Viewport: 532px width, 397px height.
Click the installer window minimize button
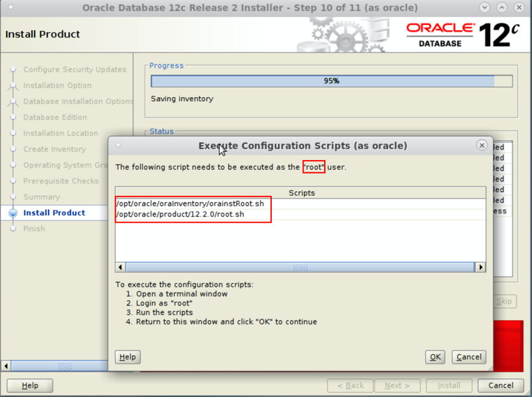(485, 7)
